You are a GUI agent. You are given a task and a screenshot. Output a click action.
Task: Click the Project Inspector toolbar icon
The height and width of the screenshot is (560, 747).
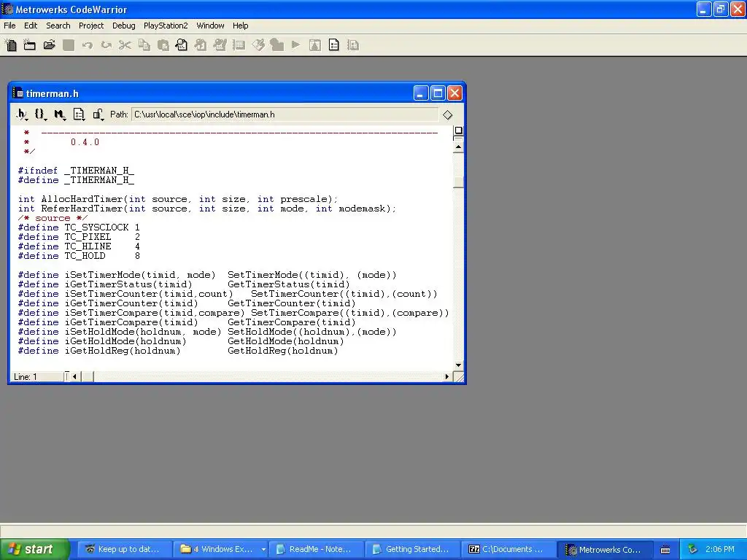(x=315, y=45)
